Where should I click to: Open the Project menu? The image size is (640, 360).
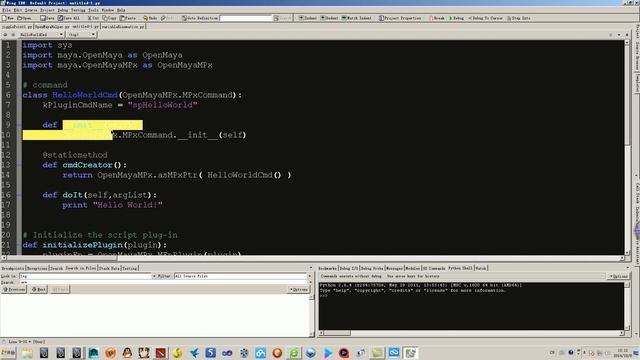pos(47,10)
